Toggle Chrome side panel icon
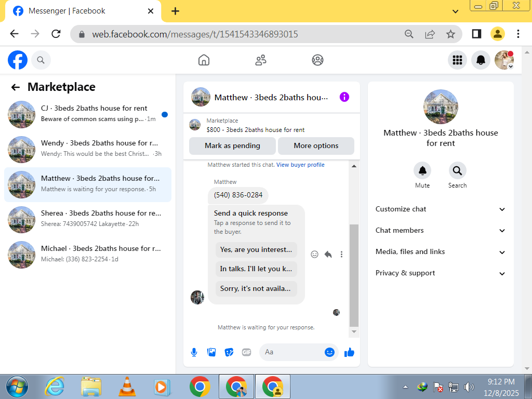This screenshot has width=532, height=399. (477, 34)
